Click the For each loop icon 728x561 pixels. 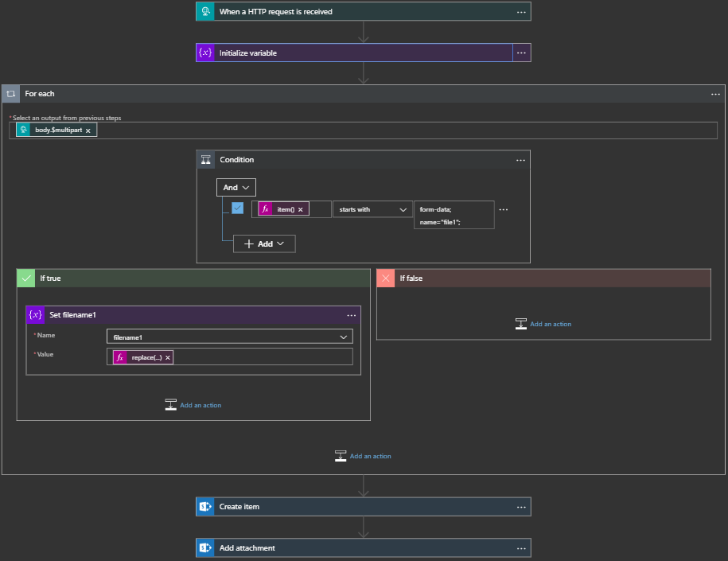tap(11, 94)
